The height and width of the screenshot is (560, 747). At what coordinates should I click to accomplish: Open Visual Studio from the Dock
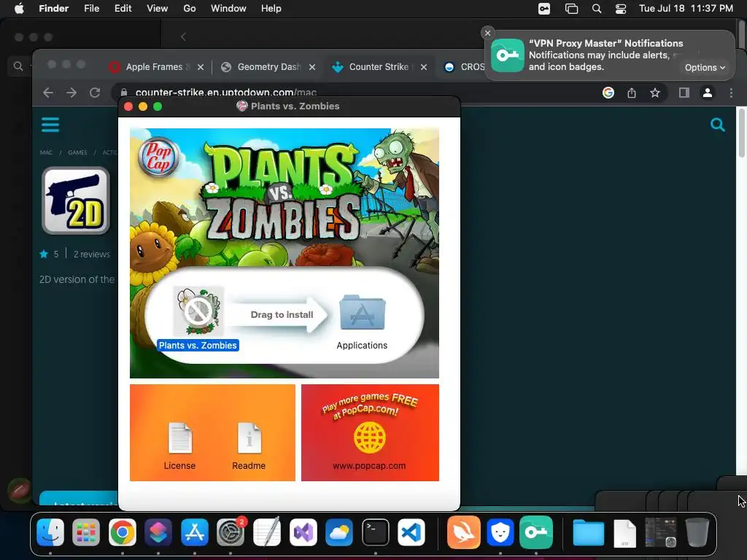pos(303,532)
